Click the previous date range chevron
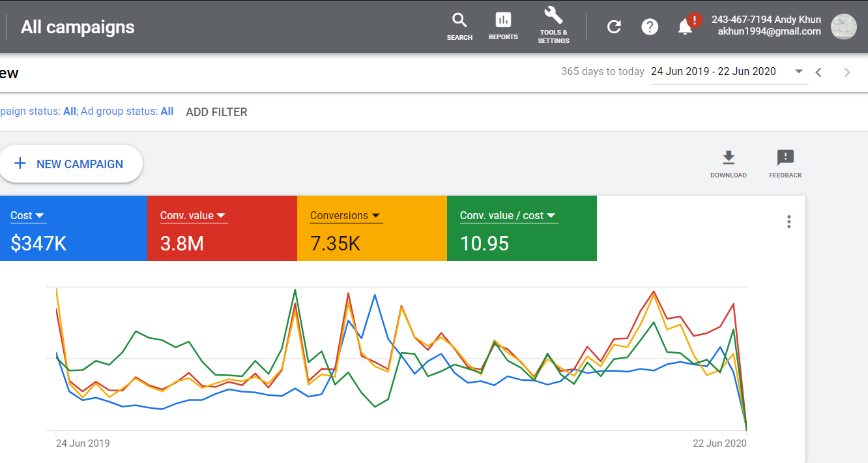 click(x=818, y=72)
